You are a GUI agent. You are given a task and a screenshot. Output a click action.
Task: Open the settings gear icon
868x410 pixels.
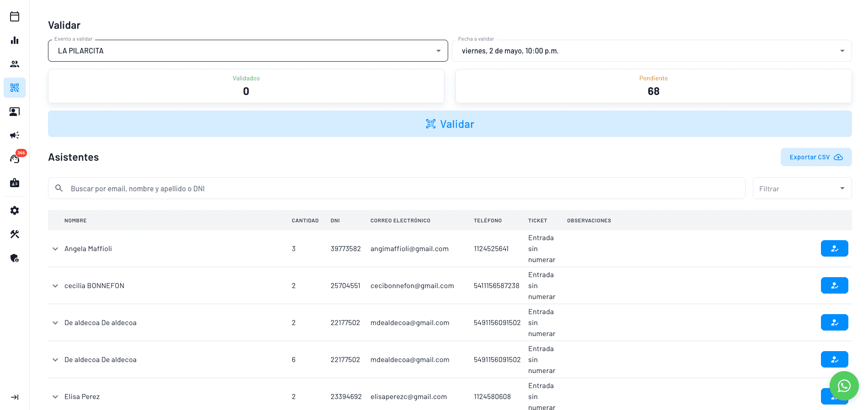(x=15, y=210)
